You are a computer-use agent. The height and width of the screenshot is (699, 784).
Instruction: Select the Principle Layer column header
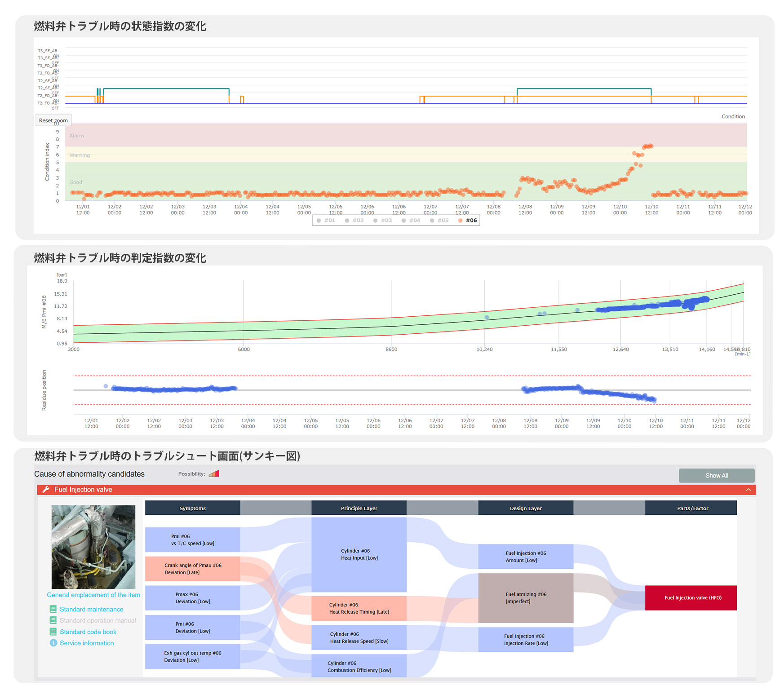pos(359,508)
